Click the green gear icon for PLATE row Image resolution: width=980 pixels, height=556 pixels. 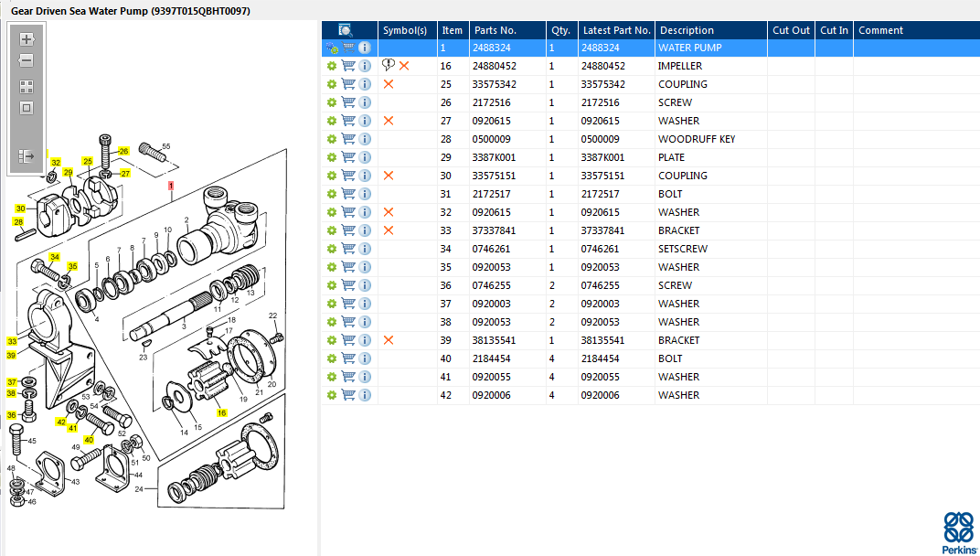click(x=332, y=157)
